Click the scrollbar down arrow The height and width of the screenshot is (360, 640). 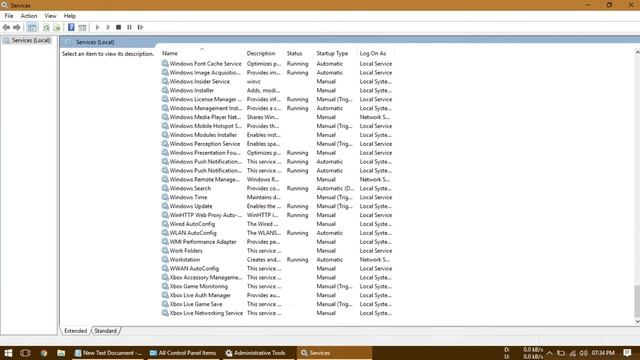[637, 322]
